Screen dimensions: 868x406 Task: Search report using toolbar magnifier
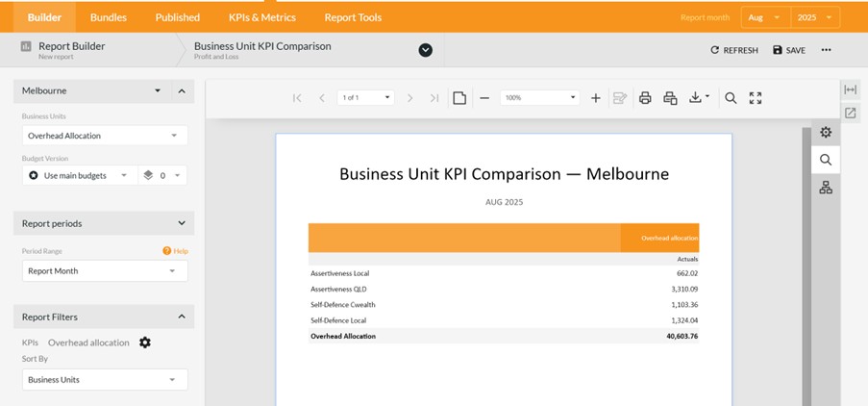(x=731, y=98)
